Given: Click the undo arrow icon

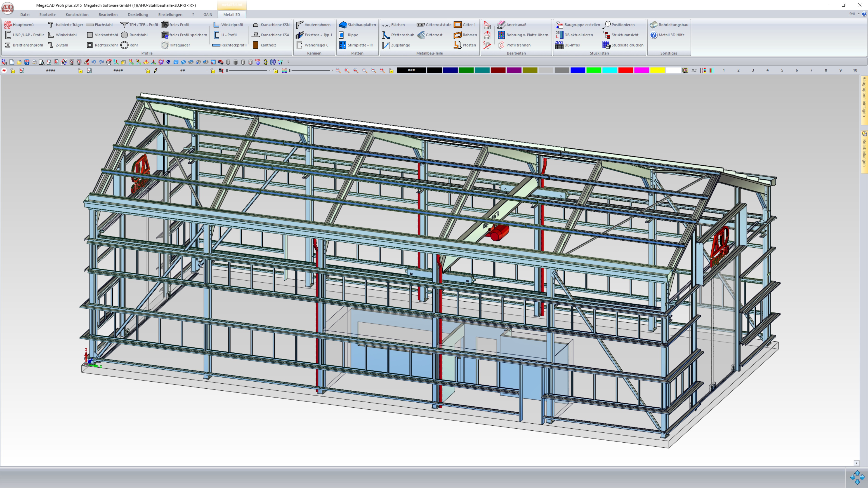Looking at the screenshot, I should coord(94,62).
